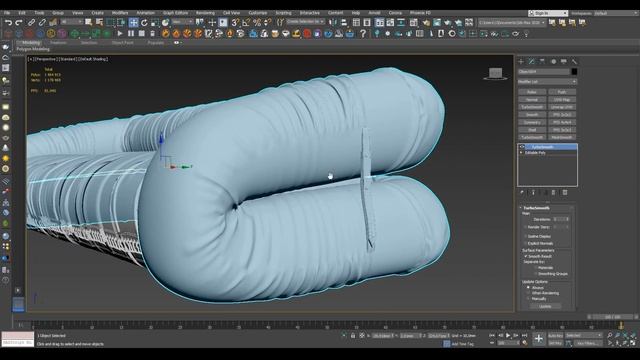The height and width of the screenshot is (360, 640).
Task: Enable the Render Iters checkbox
Action: (525, 227)
